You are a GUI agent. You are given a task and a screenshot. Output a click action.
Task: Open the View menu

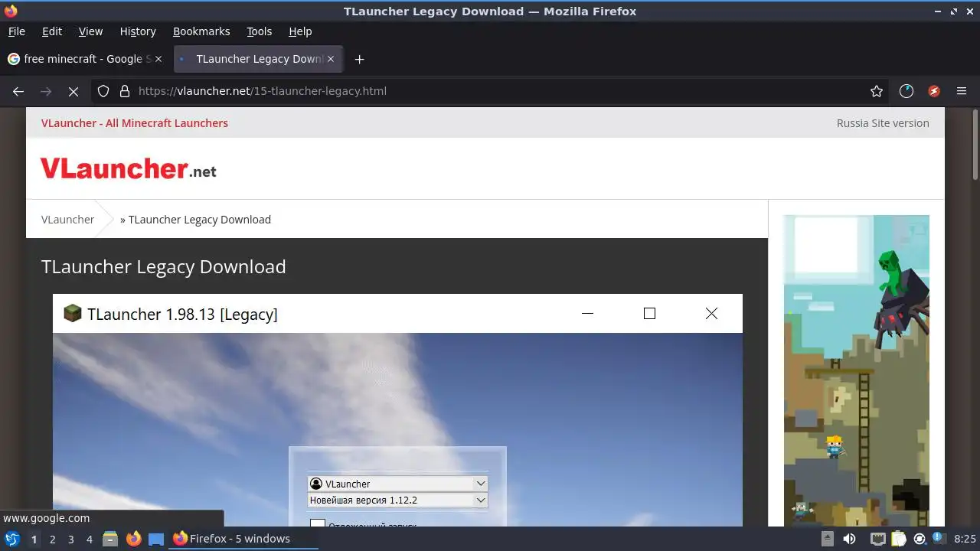(x=90, y=31)
